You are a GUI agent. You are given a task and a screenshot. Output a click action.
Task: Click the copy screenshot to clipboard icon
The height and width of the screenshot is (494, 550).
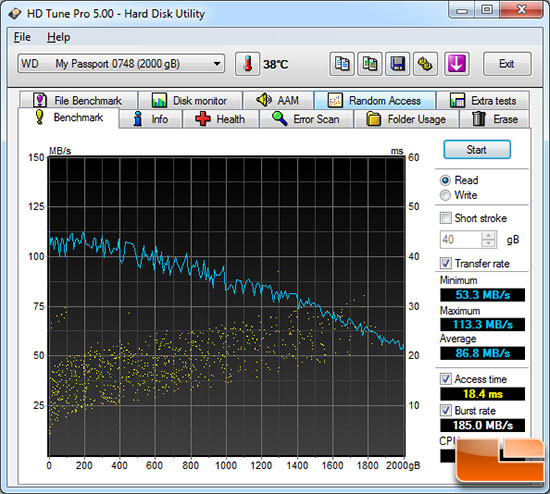[x=370, y=64]
